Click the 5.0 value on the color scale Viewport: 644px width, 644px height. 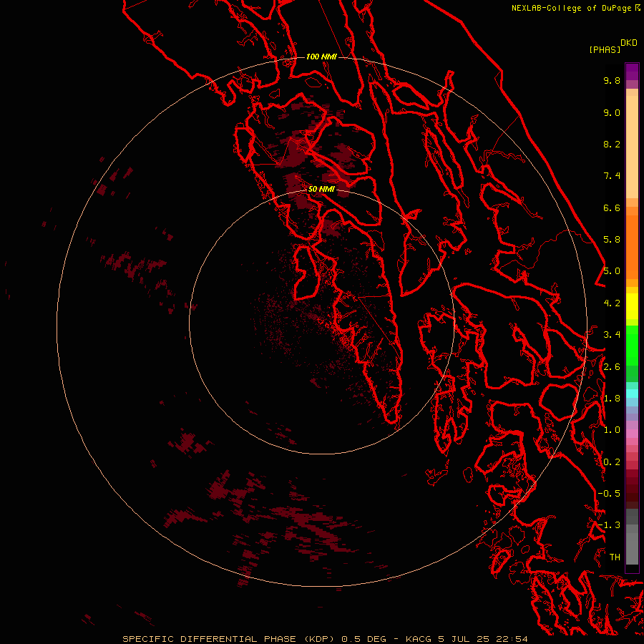[x=612, y=271]
